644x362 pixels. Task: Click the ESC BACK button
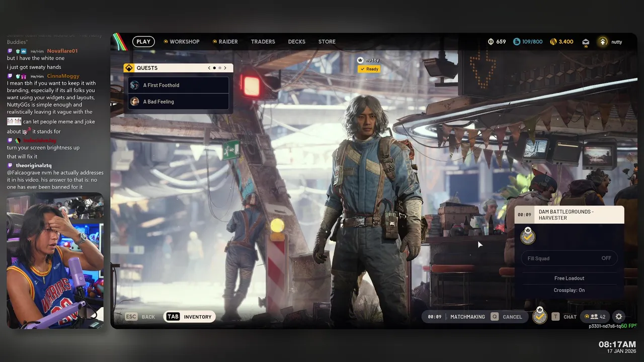coord(140,317)
